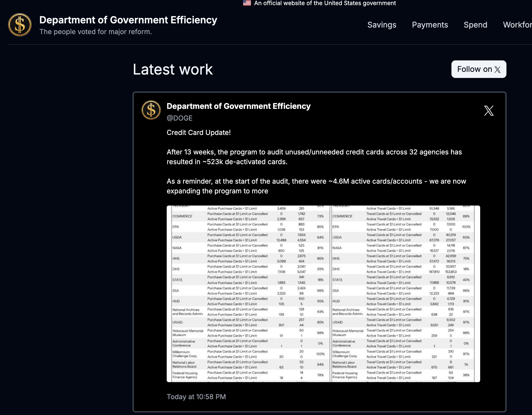Viewport: 532px width, 415px height.
Task: Click the 'Today at 10:58 PM' timestamp
Action: tap(196, 397)
